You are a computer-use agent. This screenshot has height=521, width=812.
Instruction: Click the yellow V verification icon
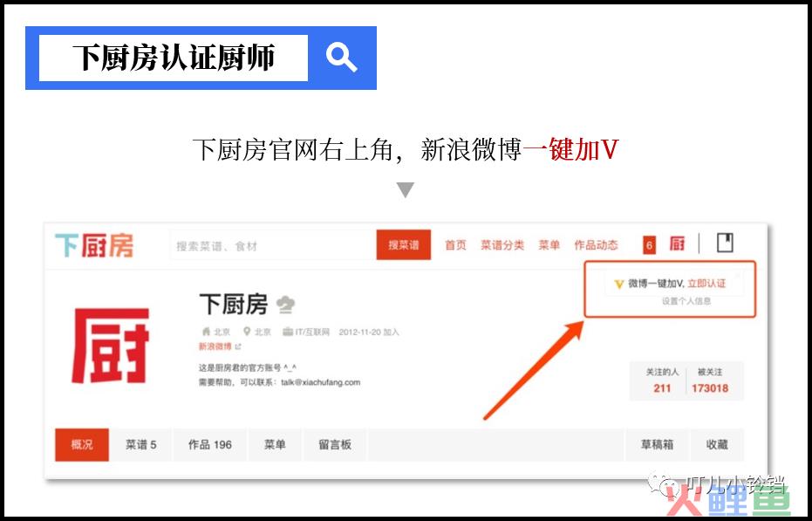(619, 284)
